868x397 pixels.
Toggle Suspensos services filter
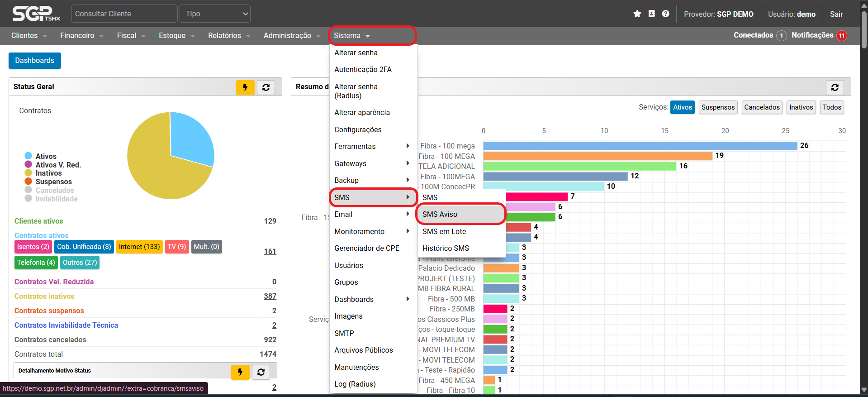click(x=718, y=107)
